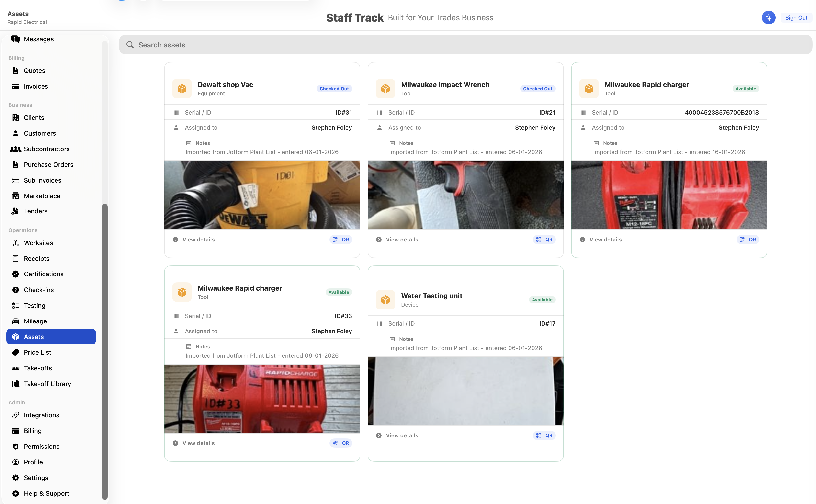Click the Integrations link icon

point(15,415)
